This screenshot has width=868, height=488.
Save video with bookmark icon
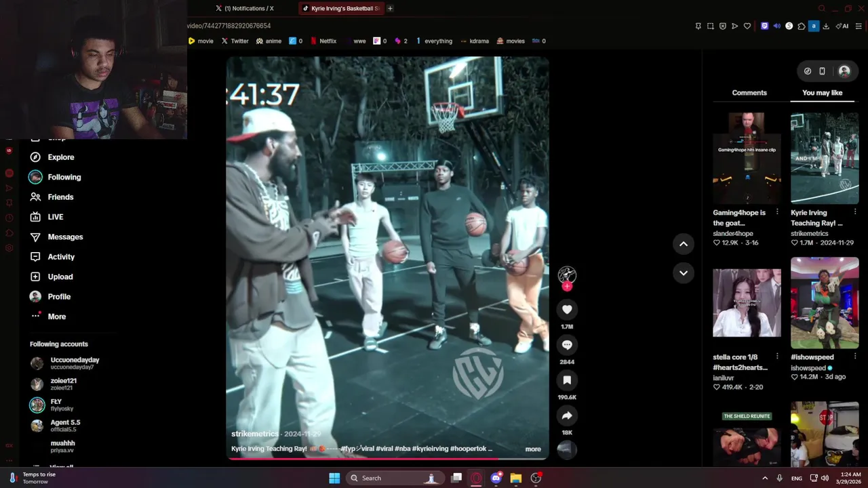[567, 380]
